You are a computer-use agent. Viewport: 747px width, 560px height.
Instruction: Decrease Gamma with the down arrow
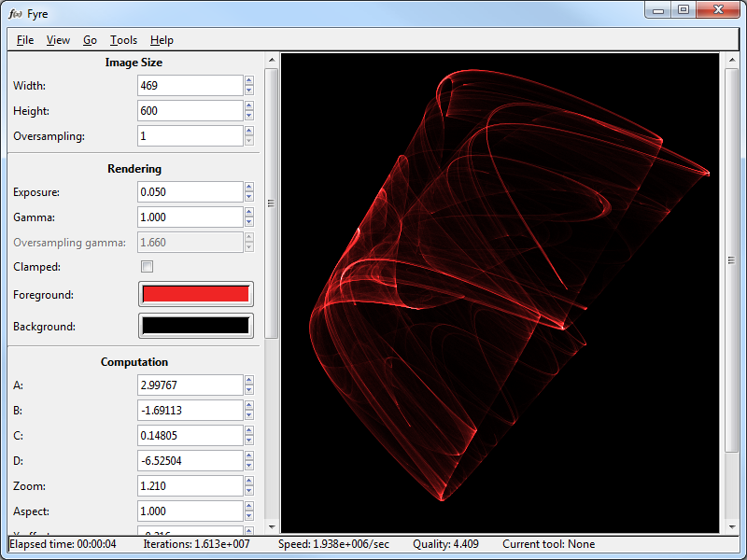[x=249, y=222]
